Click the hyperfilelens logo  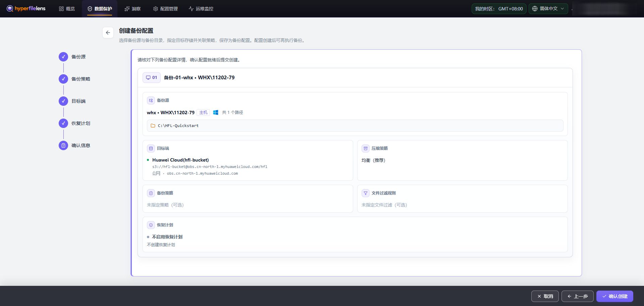(26, 8)
